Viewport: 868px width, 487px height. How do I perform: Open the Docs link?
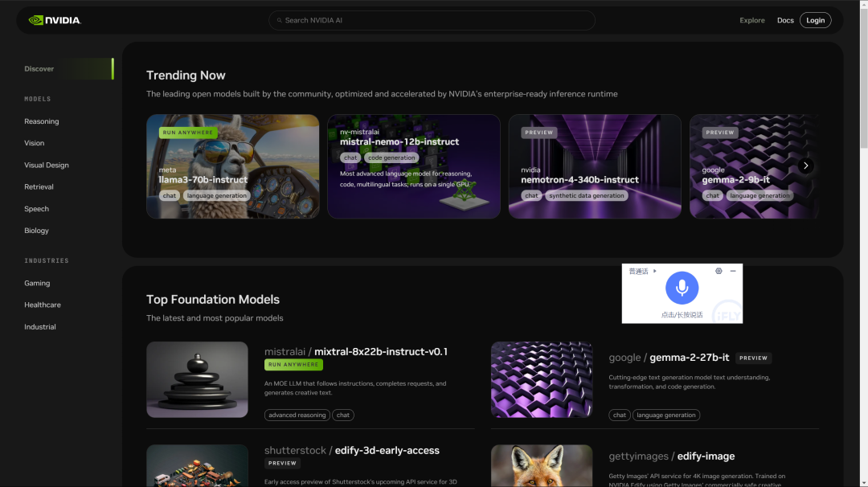tap(785, 20)
